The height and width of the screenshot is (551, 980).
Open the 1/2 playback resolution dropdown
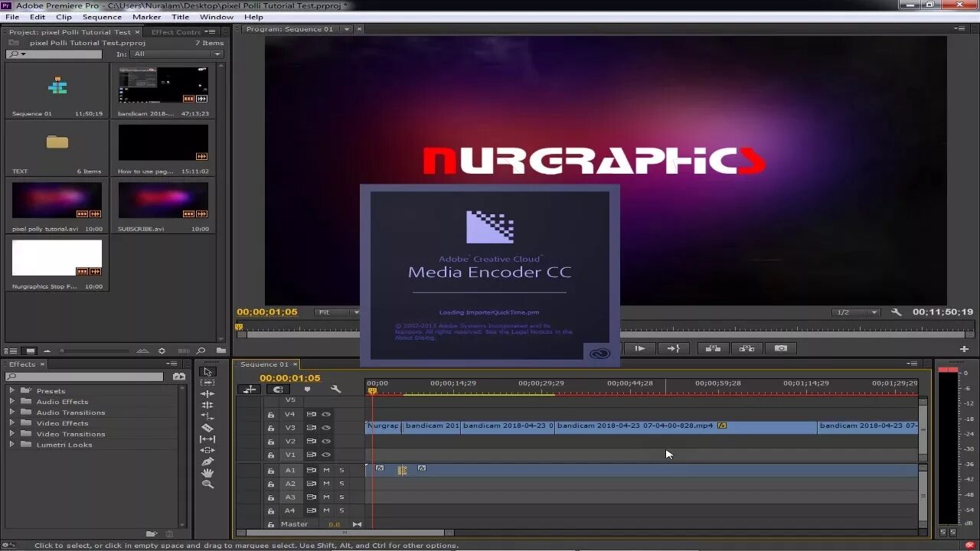[857, 312]
